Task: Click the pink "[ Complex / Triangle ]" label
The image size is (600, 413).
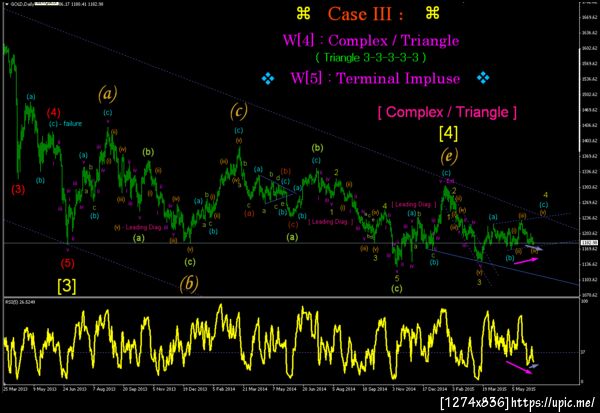Action: pos(447,112)
